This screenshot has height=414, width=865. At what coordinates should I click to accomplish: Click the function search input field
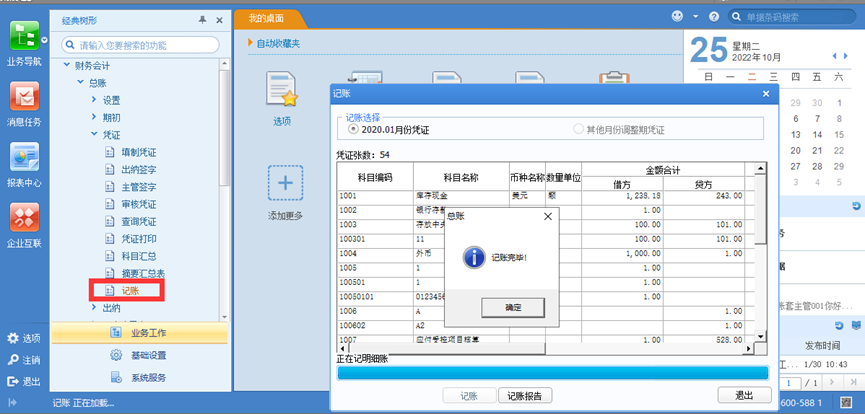coord(141,45)
